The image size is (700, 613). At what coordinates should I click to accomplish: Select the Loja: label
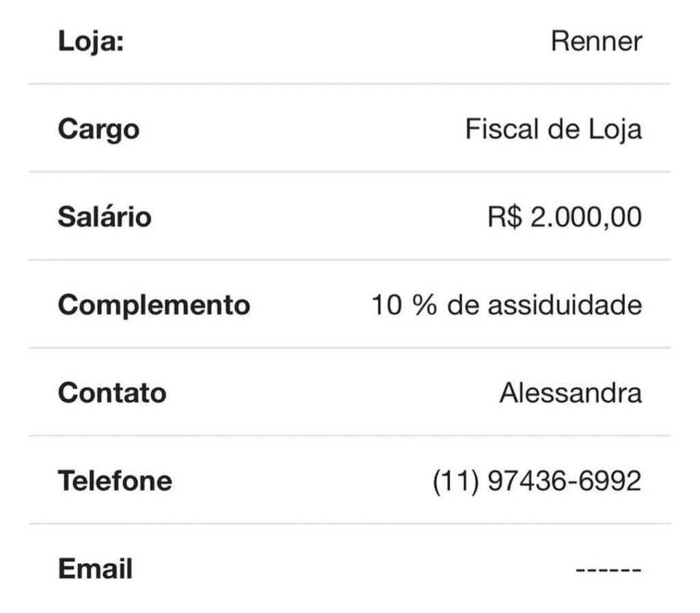(x=91, y=42)
